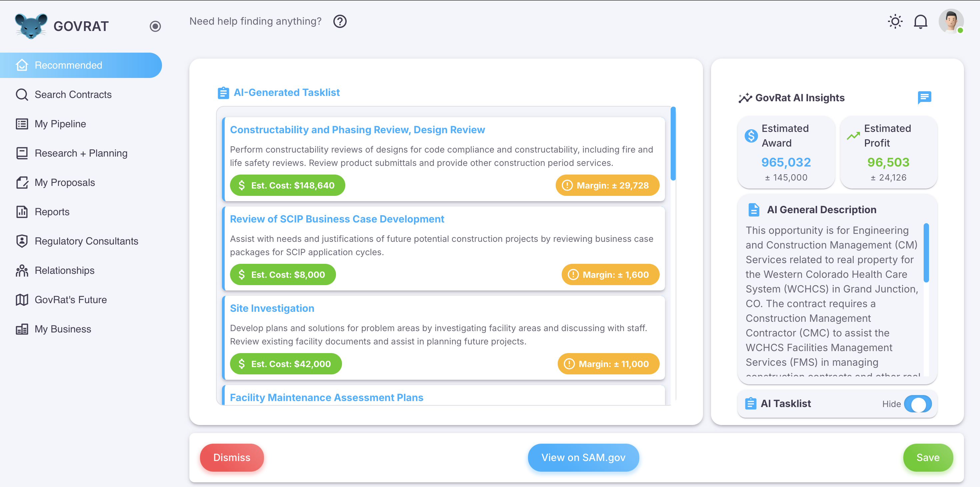The width and height of the screenshot is (980, 487).
Task: Open Relationships page
Action: [81, 270]
